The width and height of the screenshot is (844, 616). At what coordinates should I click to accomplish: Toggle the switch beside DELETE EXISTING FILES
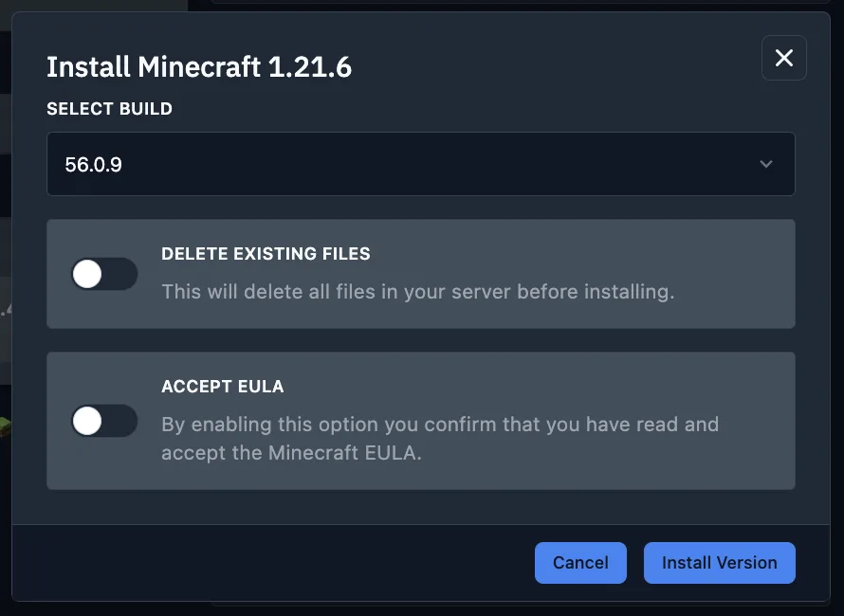[104, 274]
